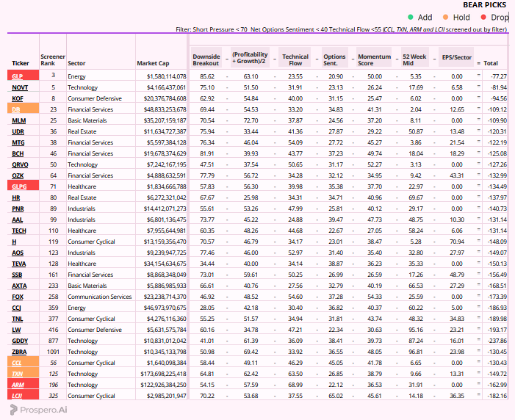Select market cap $1,580,114,078

(167, 76)
